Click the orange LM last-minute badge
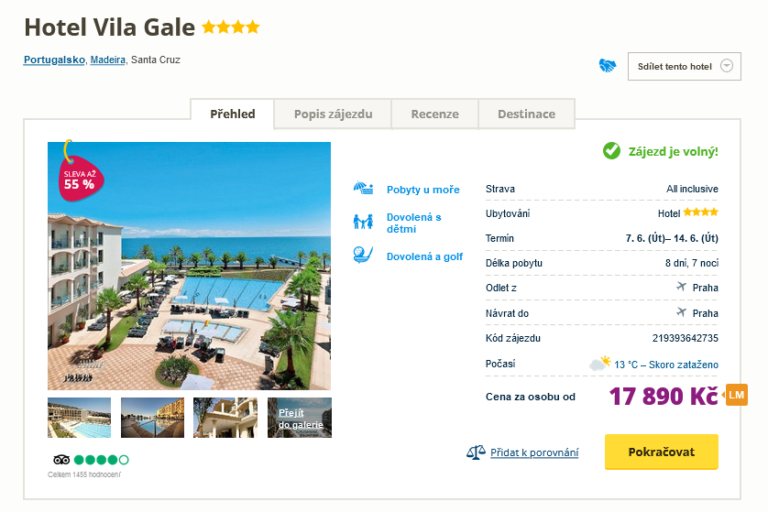This screenshot has width=768, height=512. (x=736, y=394)
